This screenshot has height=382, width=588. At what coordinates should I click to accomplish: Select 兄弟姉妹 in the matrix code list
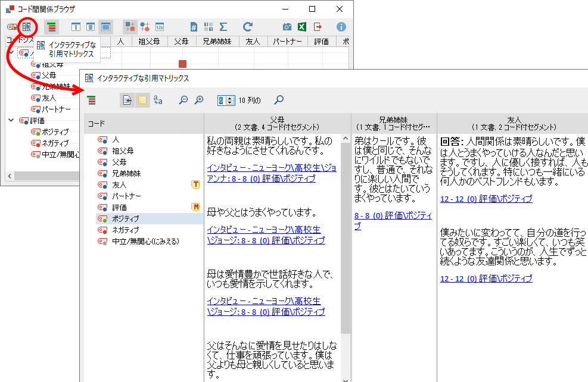click(x=126, y=173)
